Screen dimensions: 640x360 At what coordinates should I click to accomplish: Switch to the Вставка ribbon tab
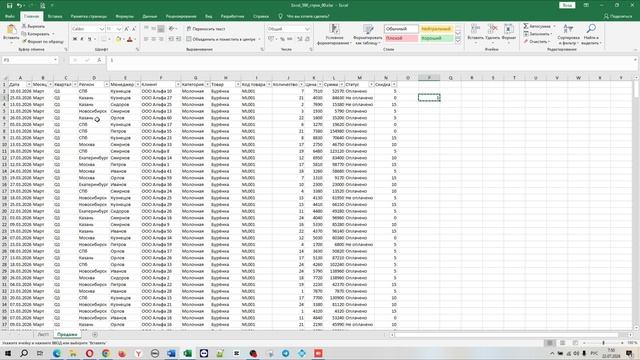55,16
